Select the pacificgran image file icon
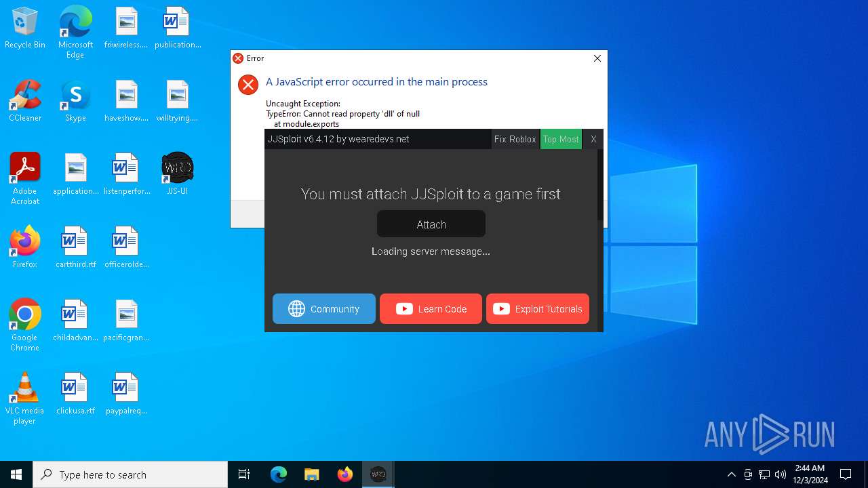 click(x=126, y=321)
